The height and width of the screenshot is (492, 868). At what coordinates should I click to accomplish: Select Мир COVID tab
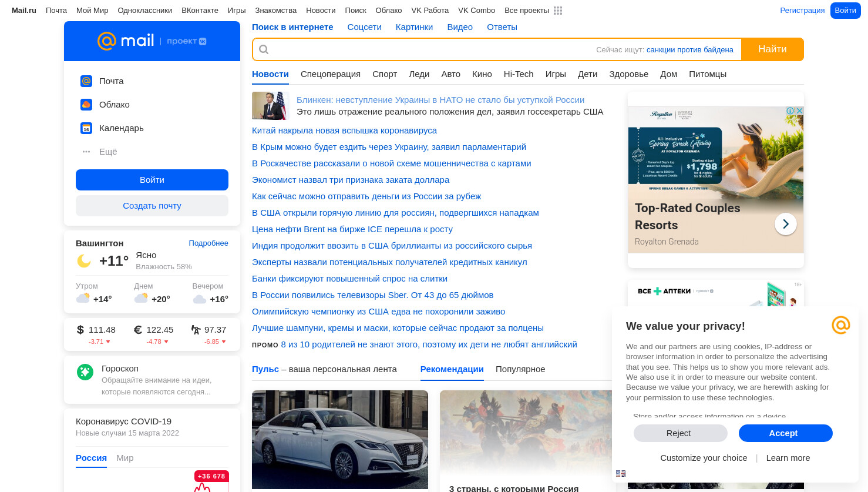pyautogui.click(x=125, y=458)
